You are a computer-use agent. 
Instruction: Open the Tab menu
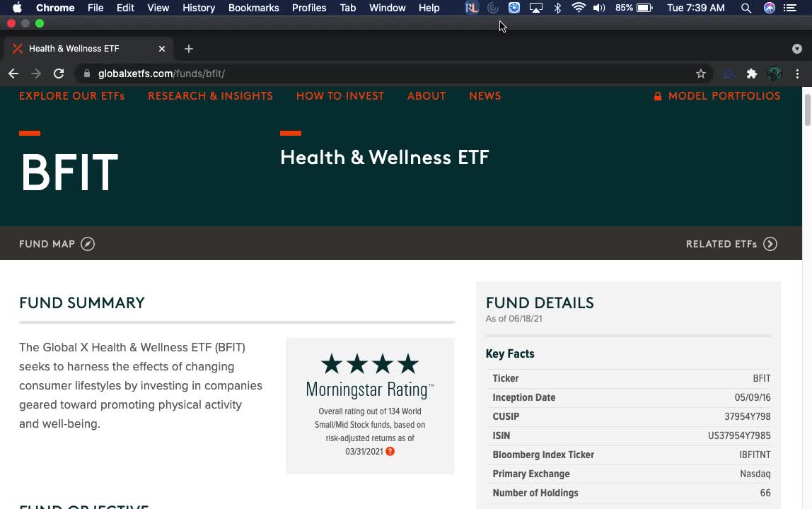348,8
